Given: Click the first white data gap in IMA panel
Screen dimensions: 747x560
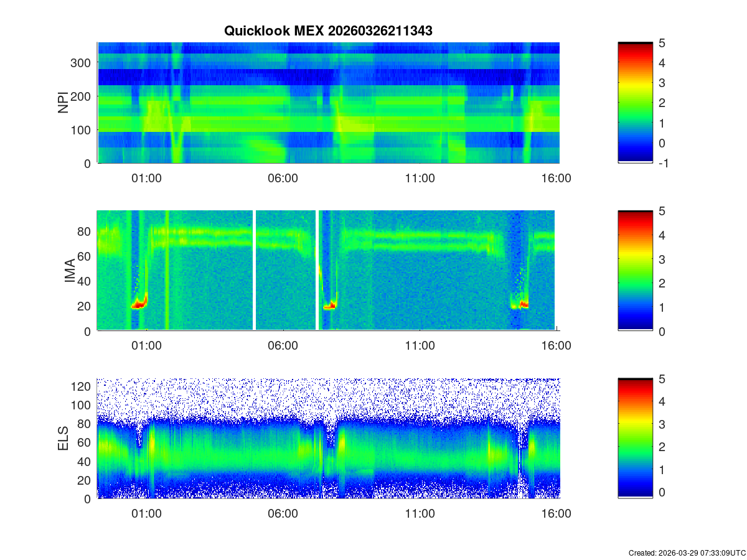Looking at the screenshot, I should pos(254,271).
